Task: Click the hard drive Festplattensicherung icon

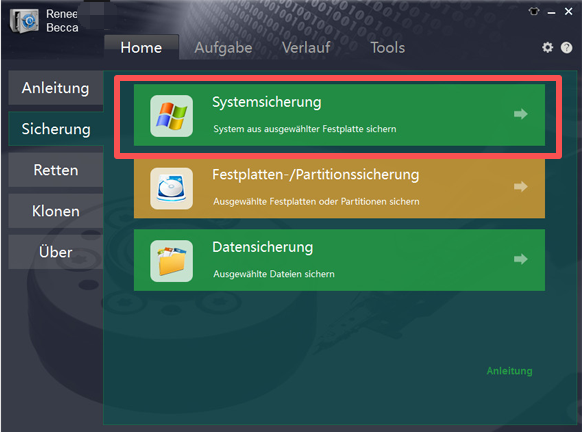Action: [x=171, y=188]
